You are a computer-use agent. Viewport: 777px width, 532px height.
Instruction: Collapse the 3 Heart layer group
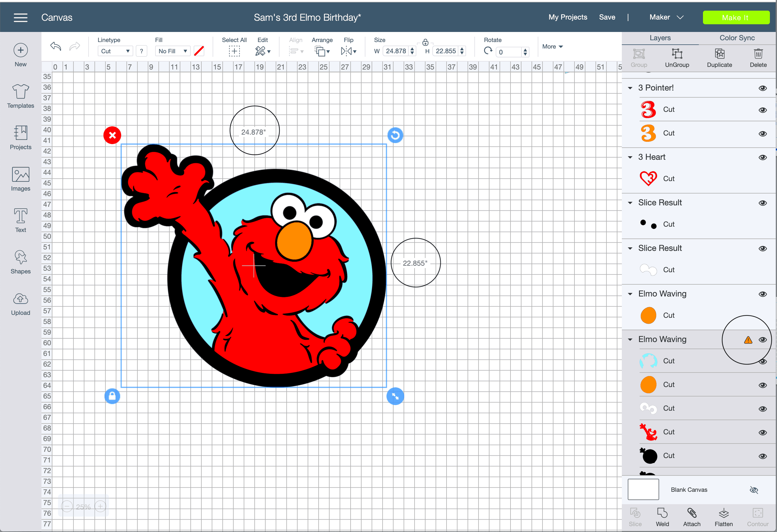(630, 157)
